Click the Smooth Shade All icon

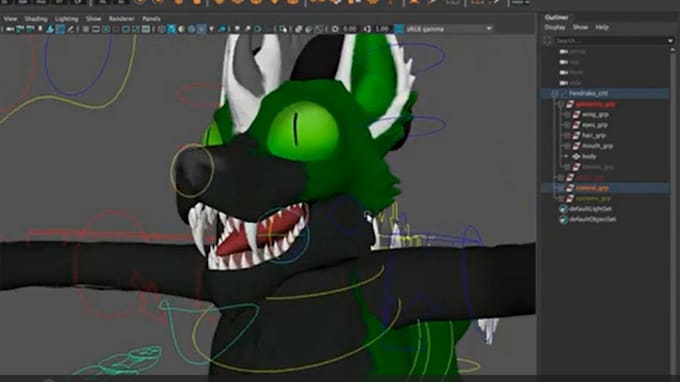pos(171,29)
